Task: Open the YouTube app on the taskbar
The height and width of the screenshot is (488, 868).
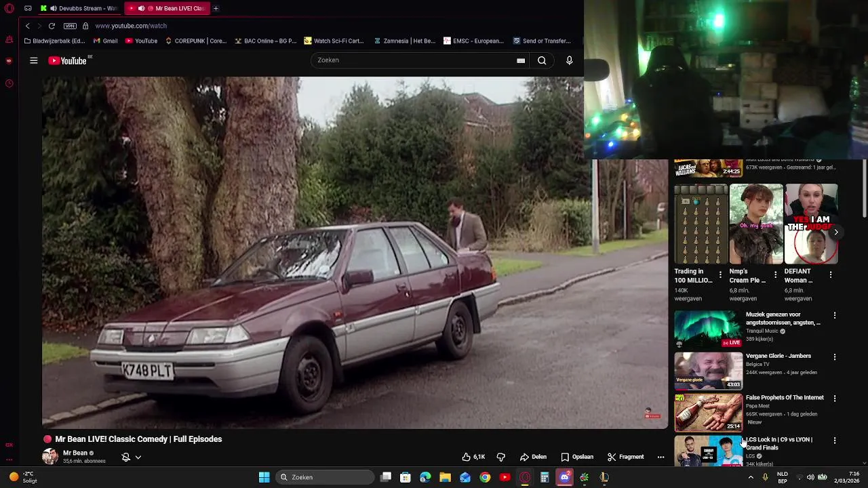Action: [505, 477]
